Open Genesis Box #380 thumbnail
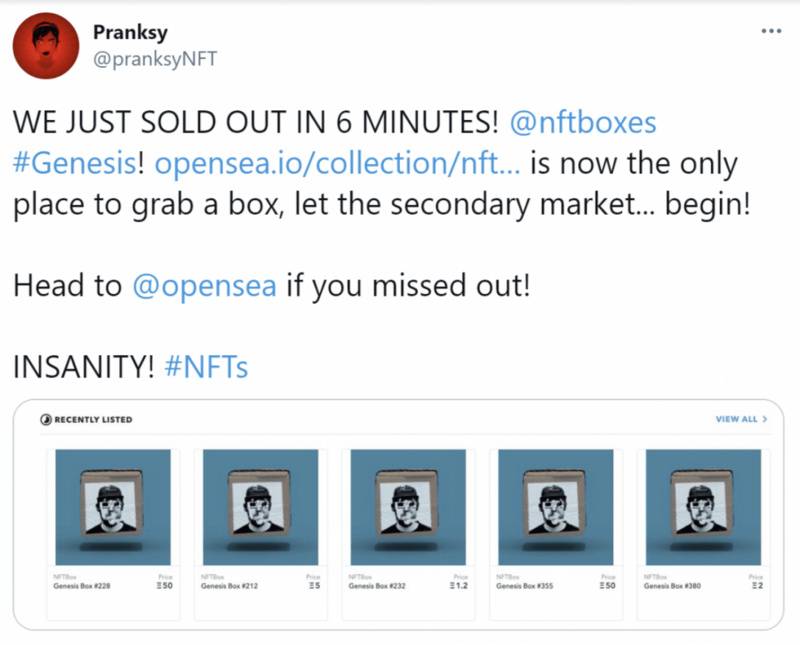 coord(703,507)
